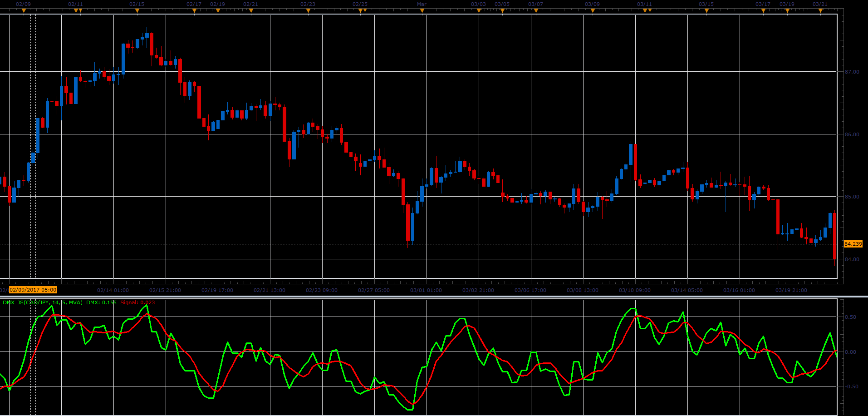Click the orange 84.239 current price tag

(853, 244)
